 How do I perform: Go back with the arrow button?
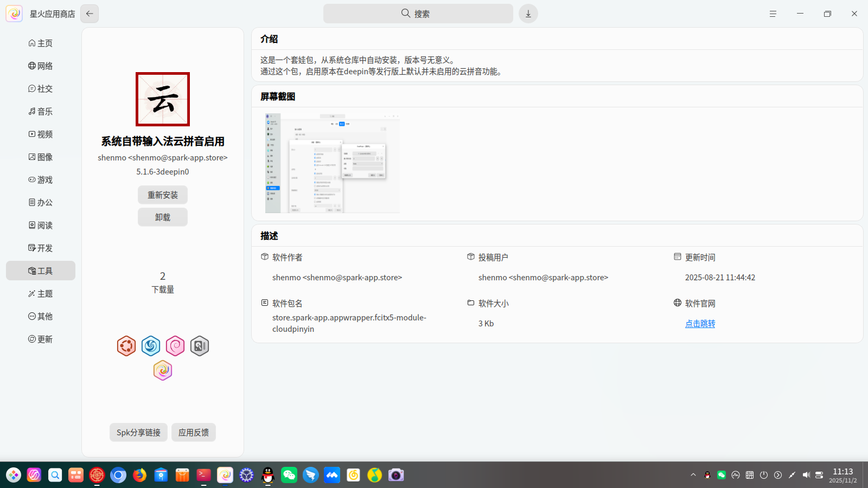pyautogui.click(x=90, y=14)
